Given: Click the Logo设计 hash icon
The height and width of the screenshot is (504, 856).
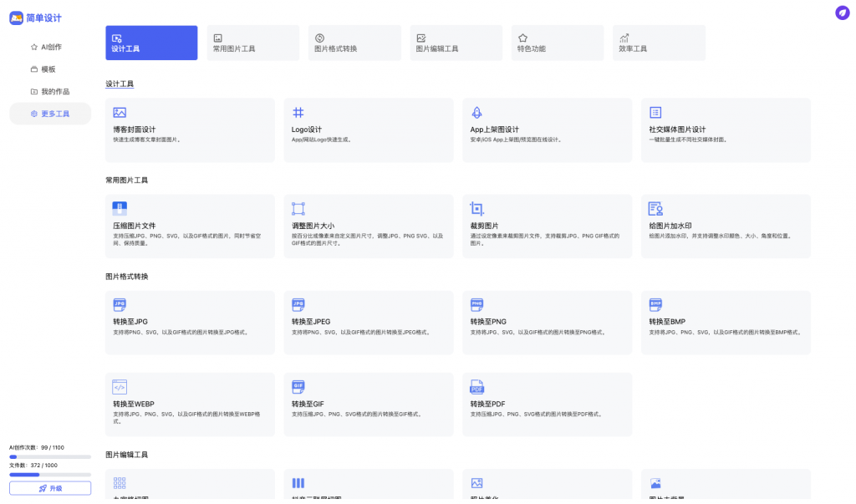Looking at the screenshot, I should coord(298,113).
